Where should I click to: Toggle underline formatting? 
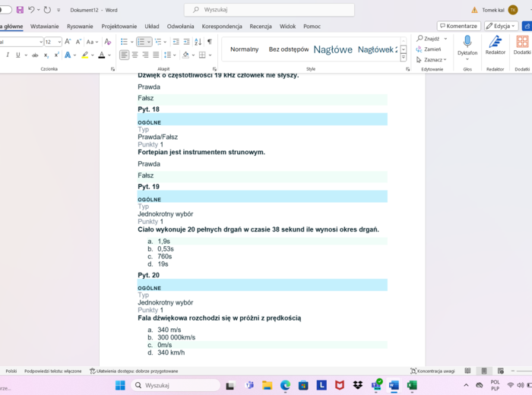click(17, 55)
